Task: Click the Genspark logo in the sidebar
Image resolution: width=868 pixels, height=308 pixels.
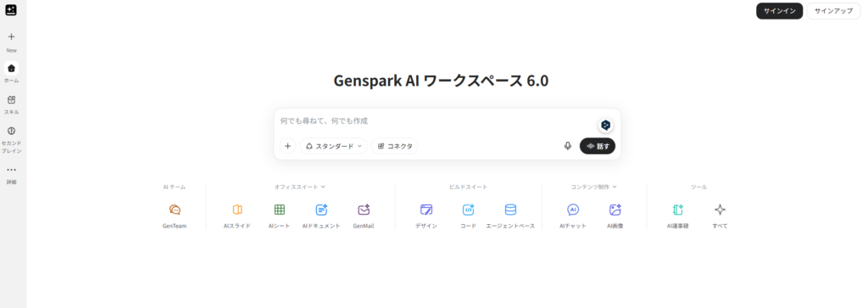Action: coord(11,10)
